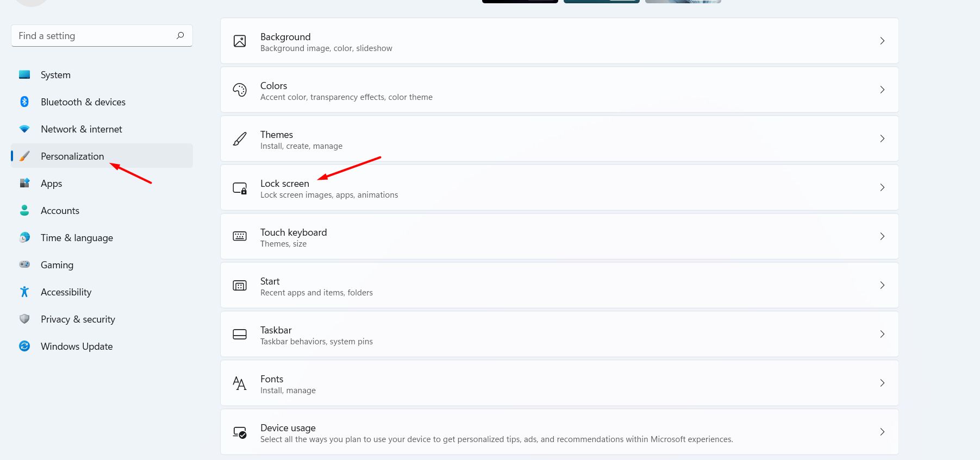Open the System category in sidebar

tap(55, 75)
